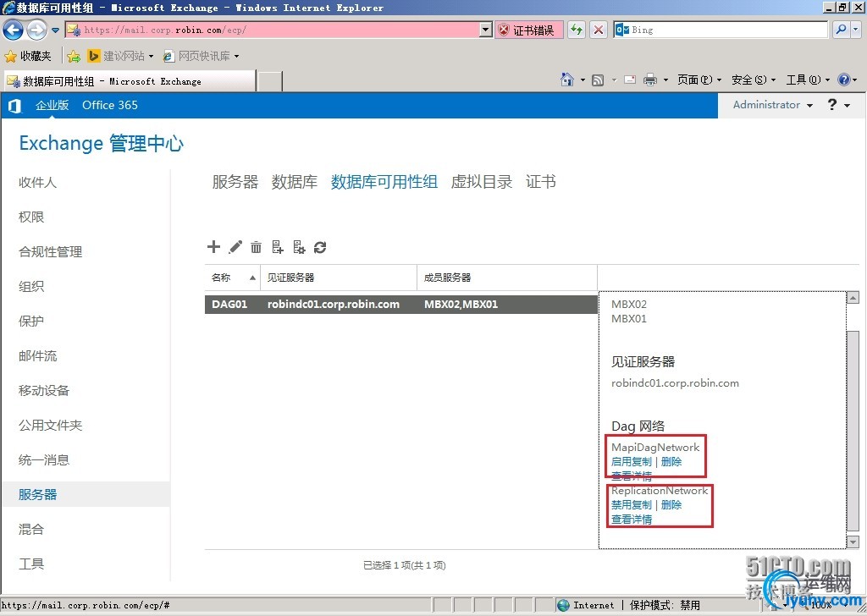Click the Bing search magnifier button
The height and width of the screenshot is (616, 867).
(x=841, y=30)
